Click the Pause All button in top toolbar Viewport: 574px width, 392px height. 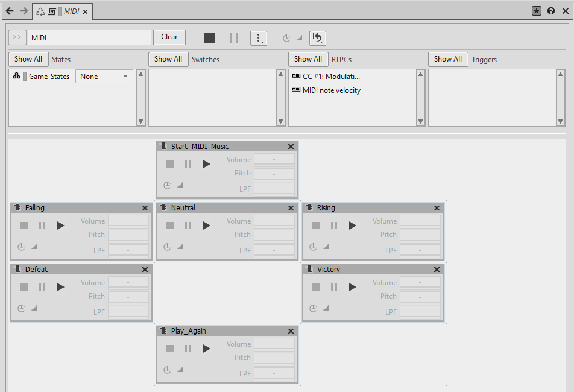click(x=234, y=38)
